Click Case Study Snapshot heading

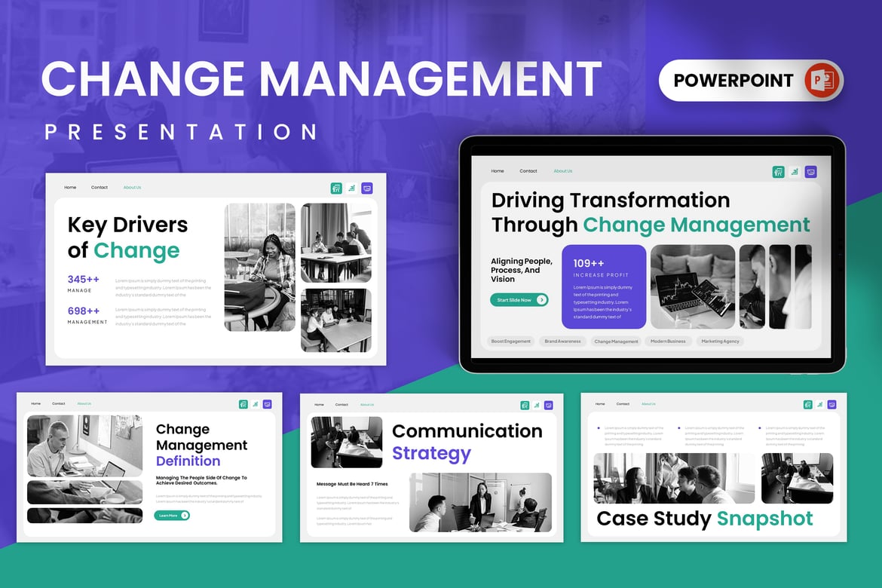tap(704, 518)
